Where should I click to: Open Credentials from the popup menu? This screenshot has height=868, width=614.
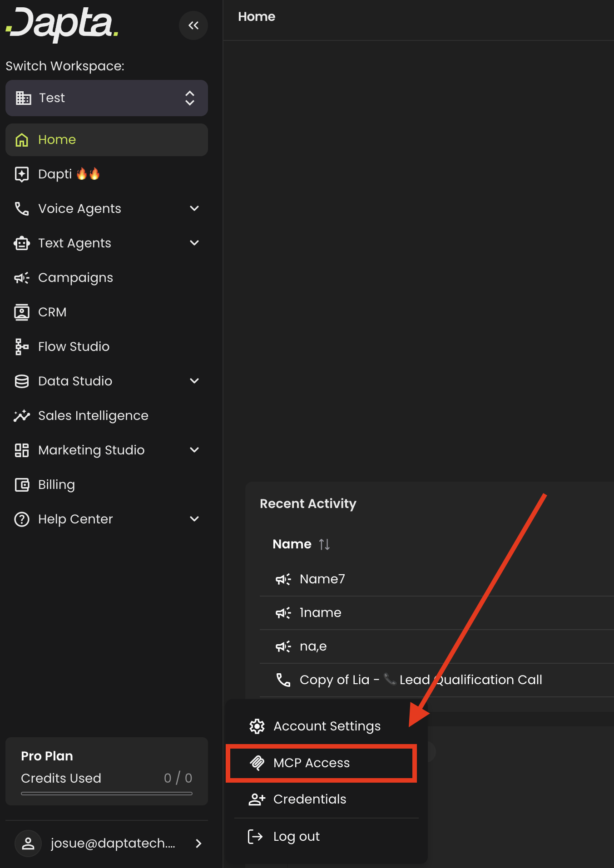[327, 799]
